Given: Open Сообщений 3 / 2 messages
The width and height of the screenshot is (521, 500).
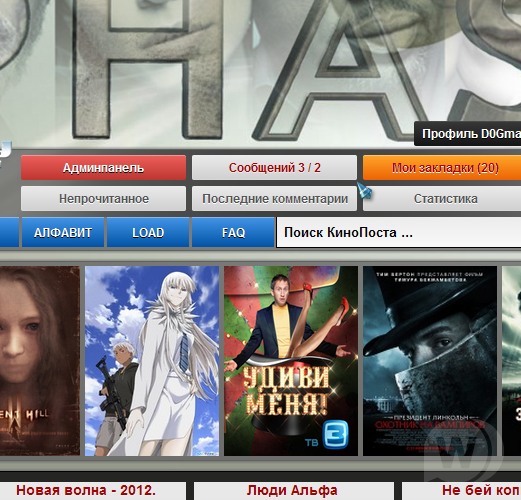Looking at the screenshot, I should point(274,168).
